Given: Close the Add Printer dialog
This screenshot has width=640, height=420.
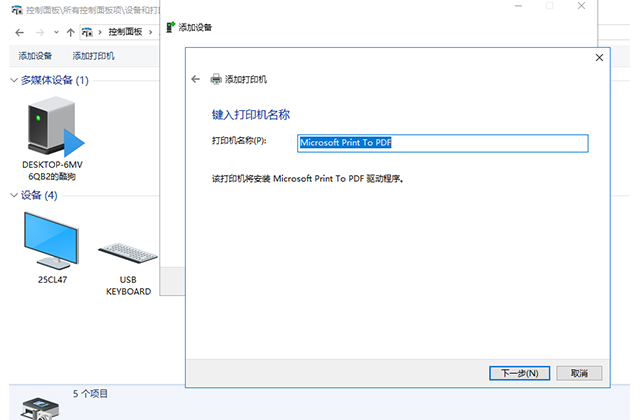Looking at the screenshot, I should pyautogui.click(x=599, y=58).
